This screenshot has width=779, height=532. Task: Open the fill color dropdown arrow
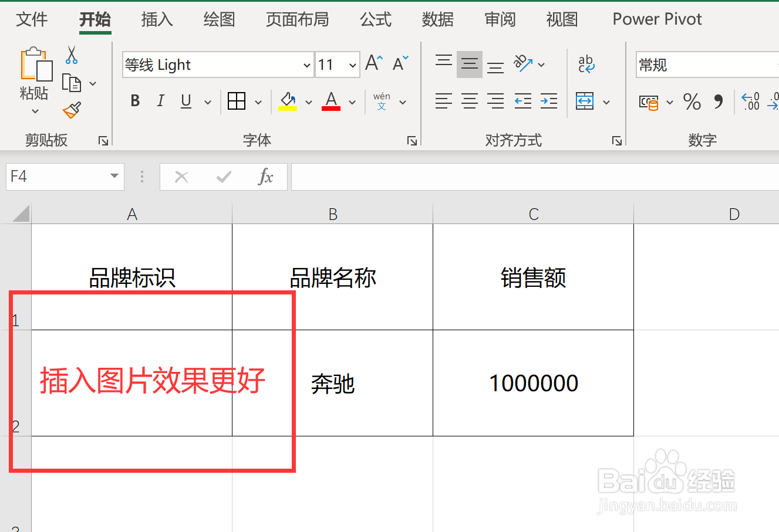tap(309, 101)
